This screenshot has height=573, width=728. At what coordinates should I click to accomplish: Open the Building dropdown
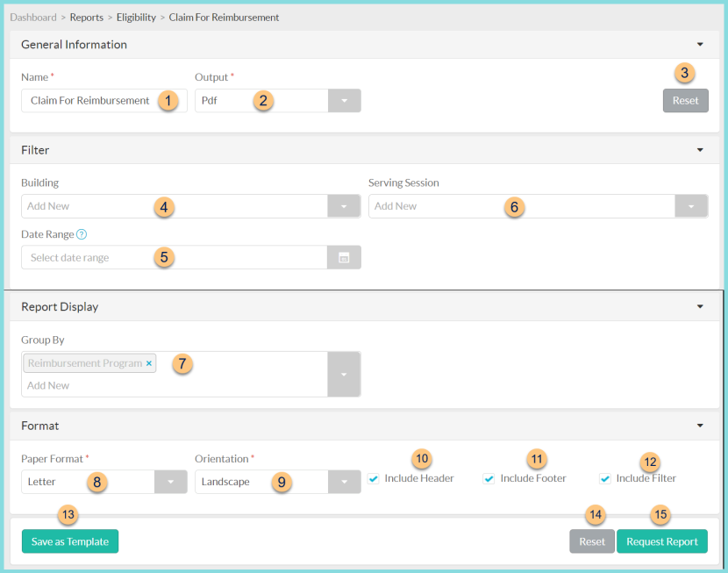(x=344, y=206)
